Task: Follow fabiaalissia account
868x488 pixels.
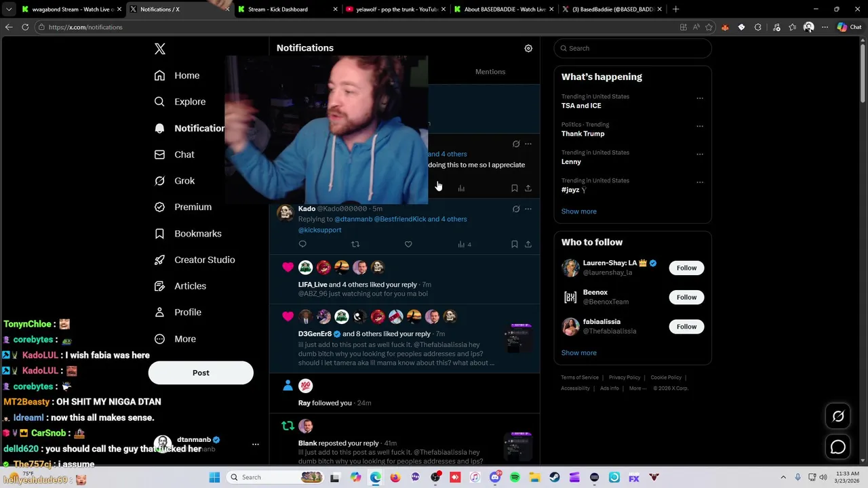Action: click(686, 327)
